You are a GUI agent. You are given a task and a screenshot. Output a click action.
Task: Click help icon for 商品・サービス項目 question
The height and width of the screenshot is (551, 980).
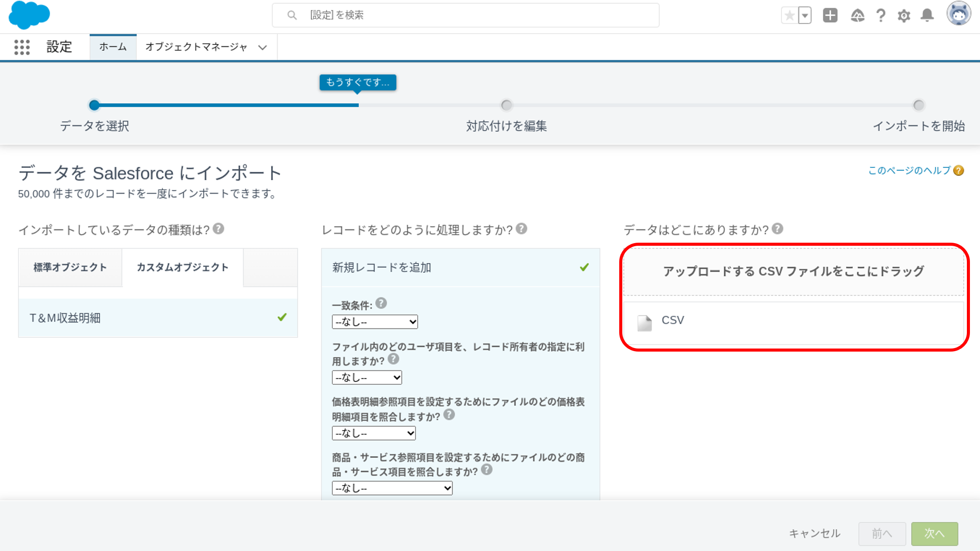[487, 470]
